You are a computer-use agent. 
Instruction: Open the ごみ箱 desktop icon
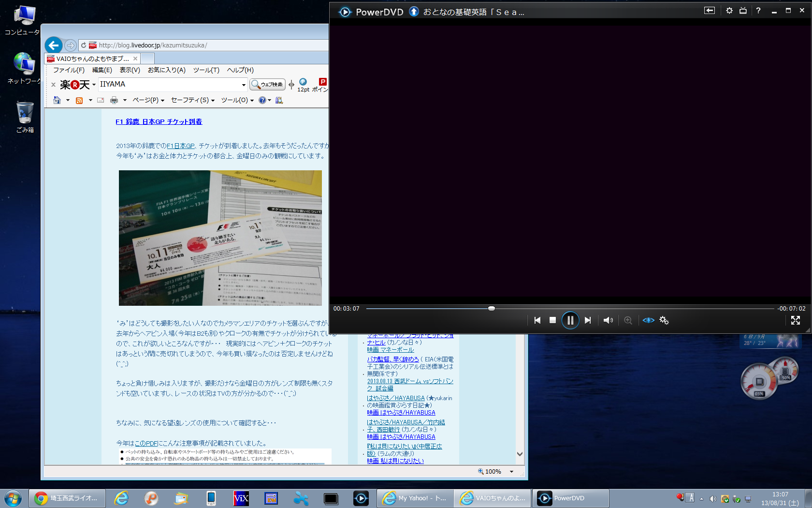coord(25,118)
